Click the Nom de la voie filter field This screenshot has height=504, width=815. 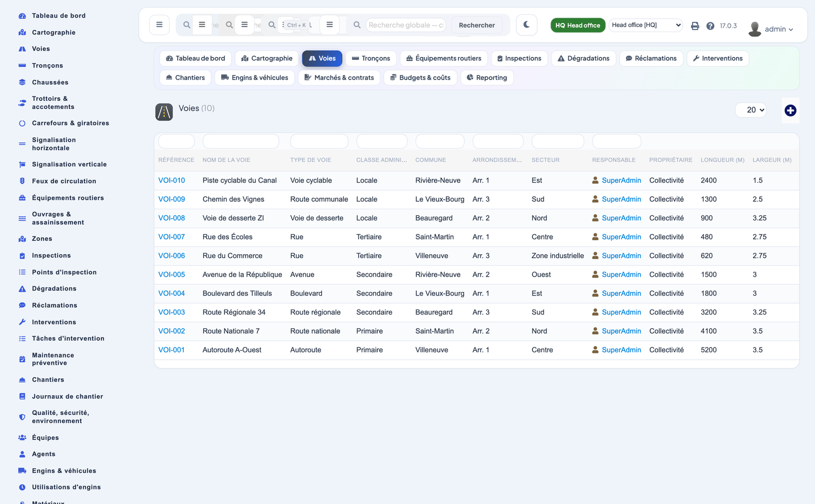241,141
